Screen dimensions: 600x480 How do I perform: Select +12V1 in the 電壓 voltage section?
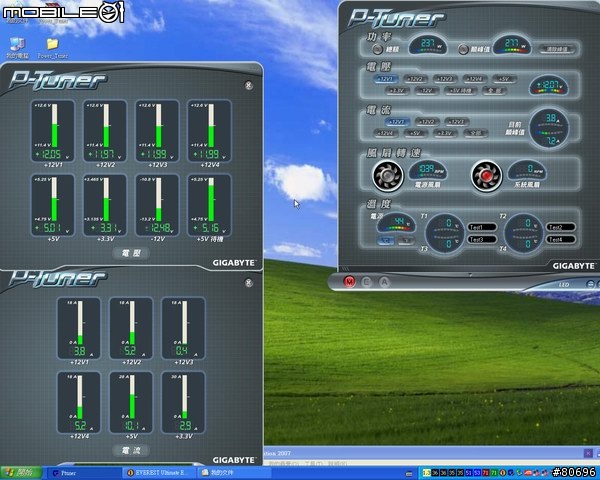[385, 79]
